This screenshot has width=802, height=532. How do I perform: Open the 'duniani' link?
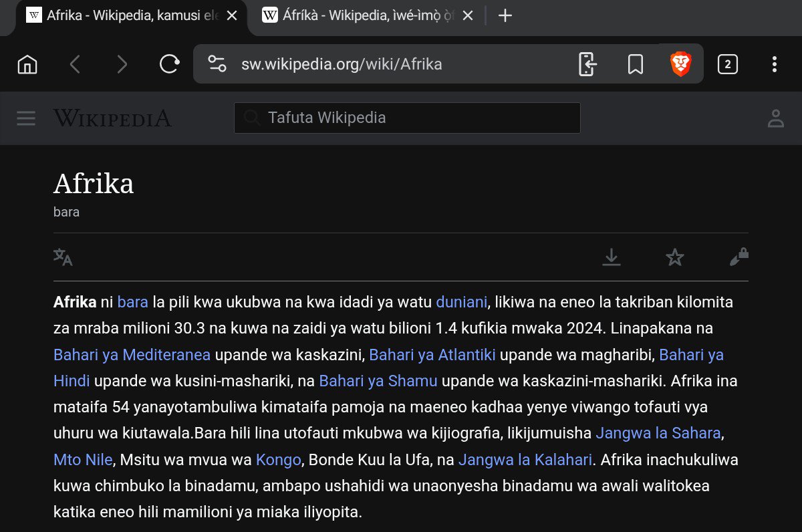tap(461, 302)
